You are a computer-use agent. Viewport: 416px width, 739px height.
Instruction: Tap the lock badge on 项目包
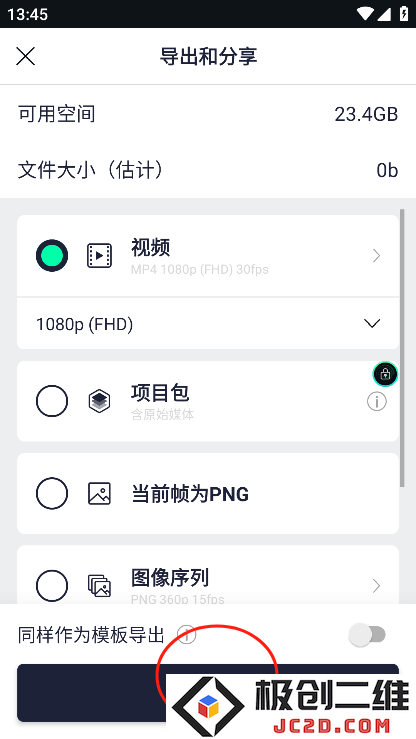point(385,375)
